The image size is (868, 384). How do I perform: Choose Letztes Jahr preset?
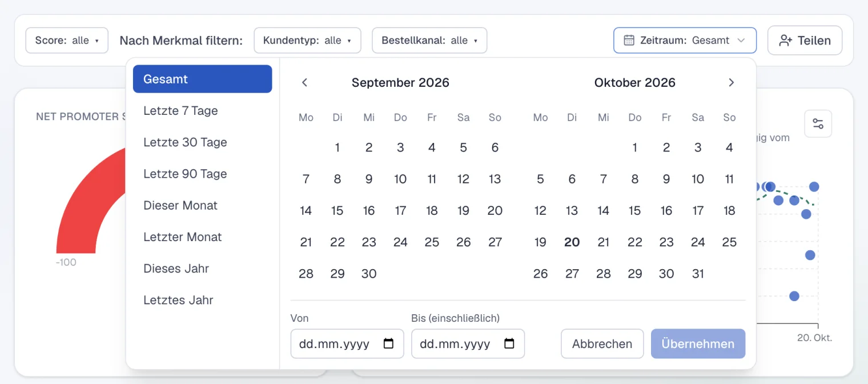click(x=202, y=300)
